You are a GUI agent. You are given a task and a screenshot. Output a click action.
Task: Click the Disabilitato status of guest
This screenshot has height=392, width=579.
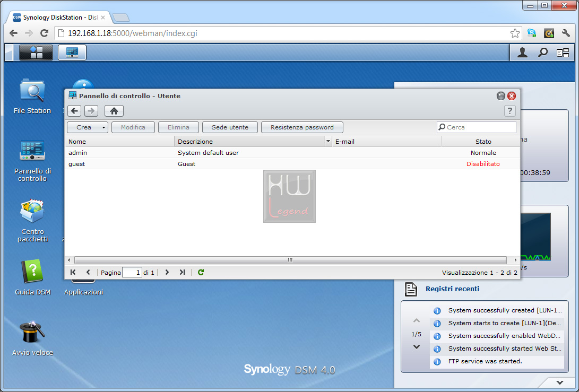[x=483, y=164]
